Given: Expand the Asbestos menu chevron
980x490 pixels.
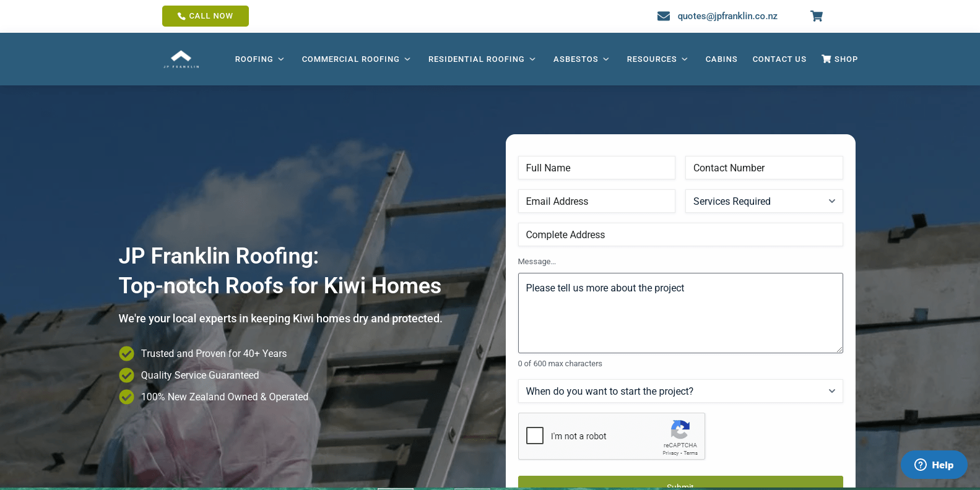Looking at the screenshot, I should pos(606,59).
